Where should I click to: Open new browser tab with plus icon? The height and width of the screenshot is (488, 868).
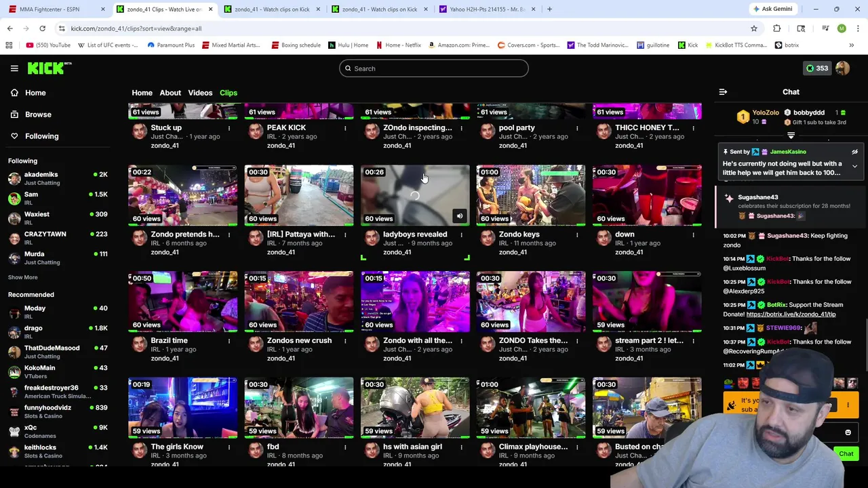[549, 9]
